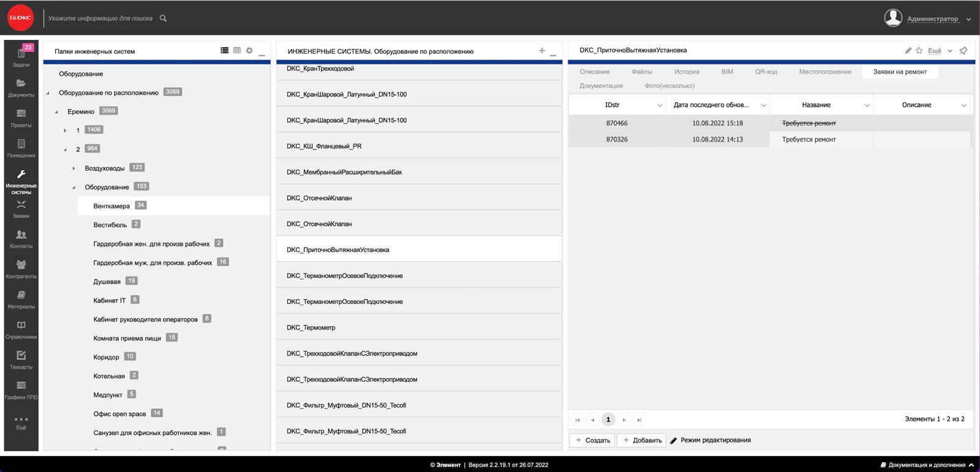The height and width of the screenshot is (472, 980).
Task: Click the search input field
Action: pos(100,18)
